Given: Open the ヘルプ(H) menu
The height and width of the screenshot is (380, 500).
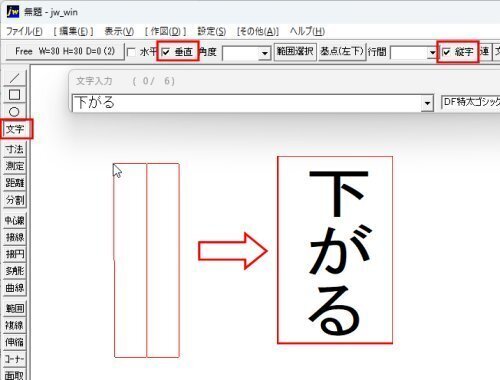Looking at the screenshot, I should (307, 31).
